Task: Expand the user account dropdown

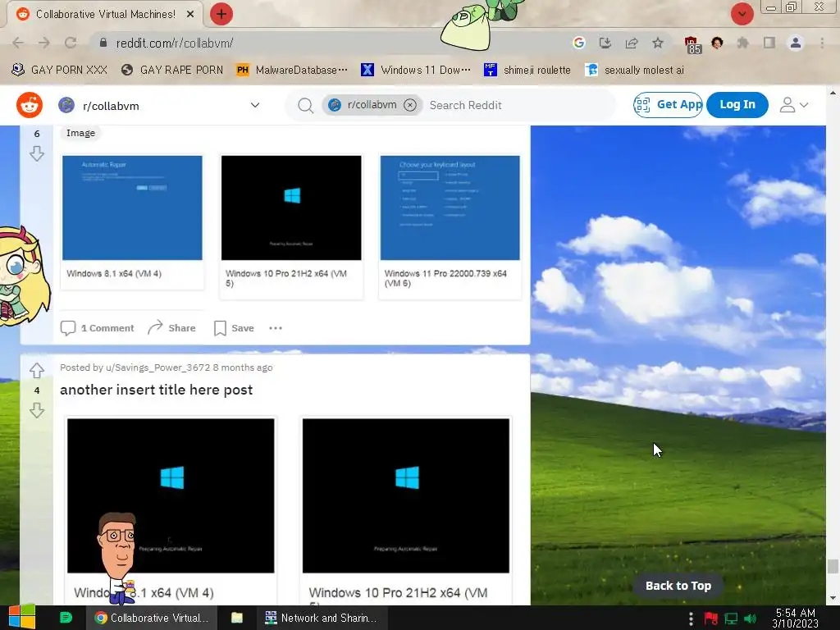Action: [794, 105]
